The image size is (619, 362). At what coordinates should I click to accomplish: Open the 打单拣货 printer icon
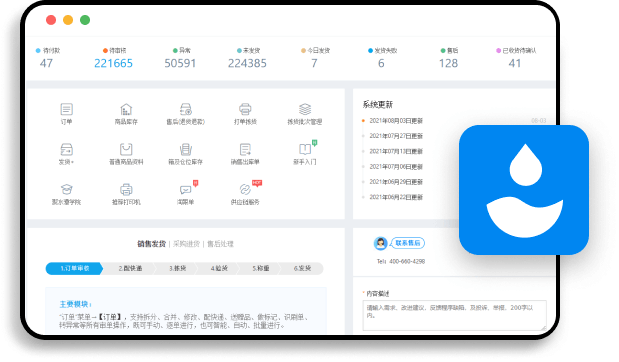pyautogui.click(x=245, y=109)
